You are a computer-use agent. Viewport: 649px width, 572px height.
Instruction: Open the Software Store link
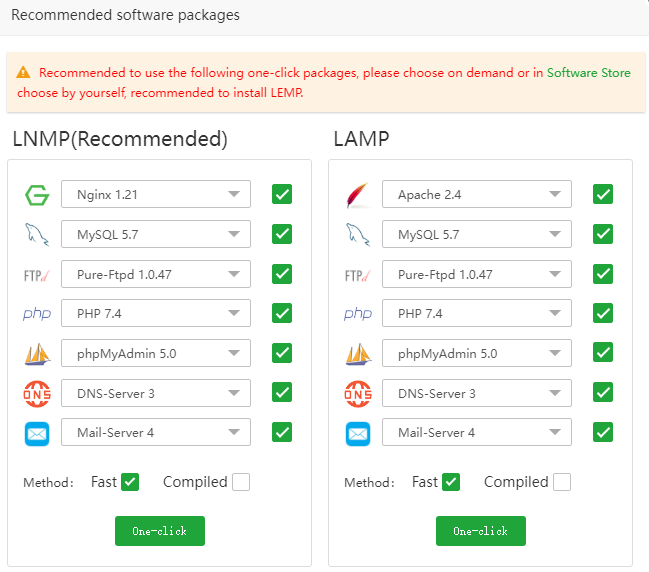pyautogui.click(x=589, y=73)
